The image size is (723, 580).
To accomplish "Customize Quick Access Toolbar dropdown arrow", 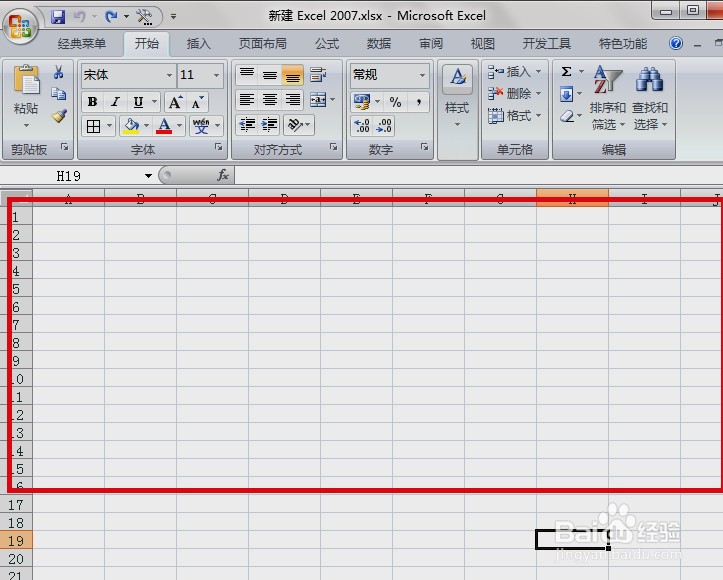I will coord(173,17).
